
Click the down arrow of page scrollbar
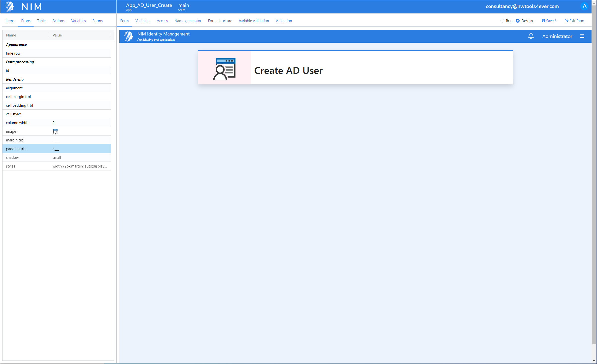(594, 361)
